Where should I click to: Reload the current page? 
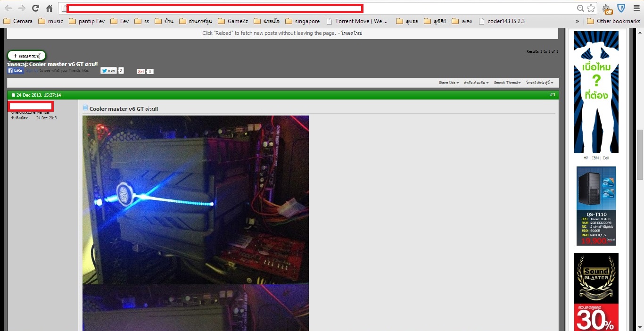(35, 8)
